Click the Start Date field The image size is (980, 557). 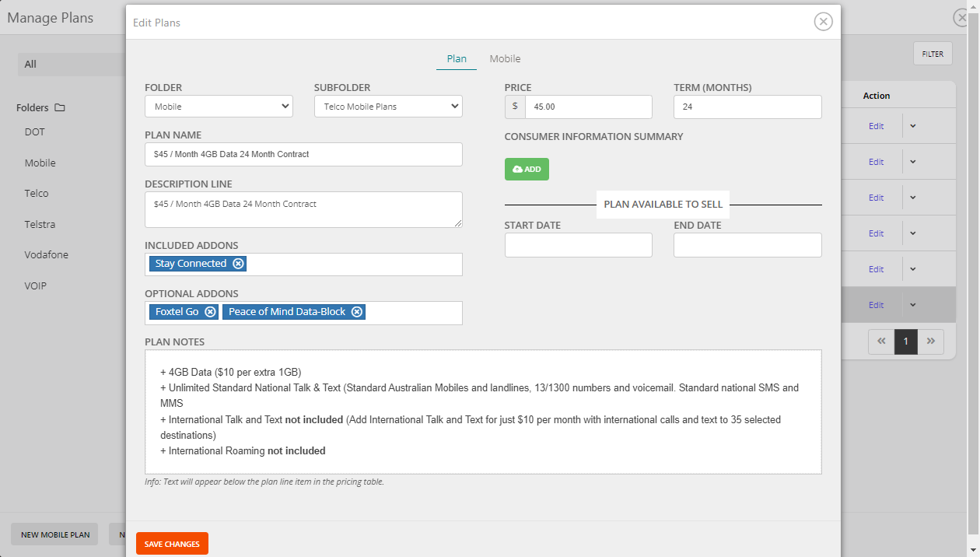[578, 245]
